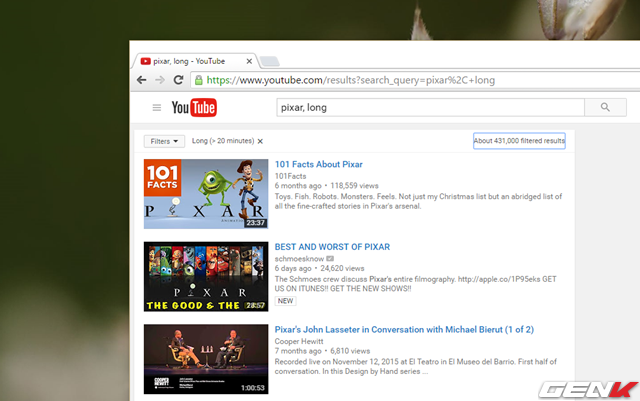Reload the page with the refresh icon
Viewport: 640px width, 401px height.
[180, 80]
